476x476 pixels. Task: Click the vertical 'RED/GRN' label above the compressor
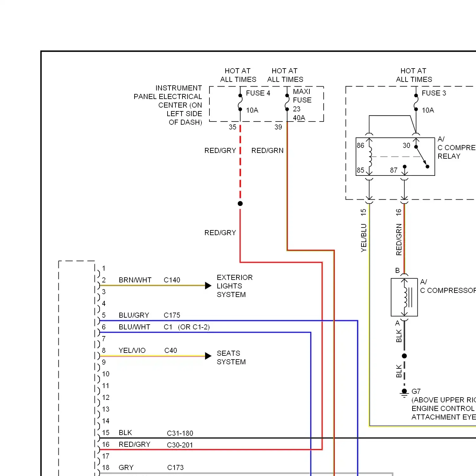399,240
